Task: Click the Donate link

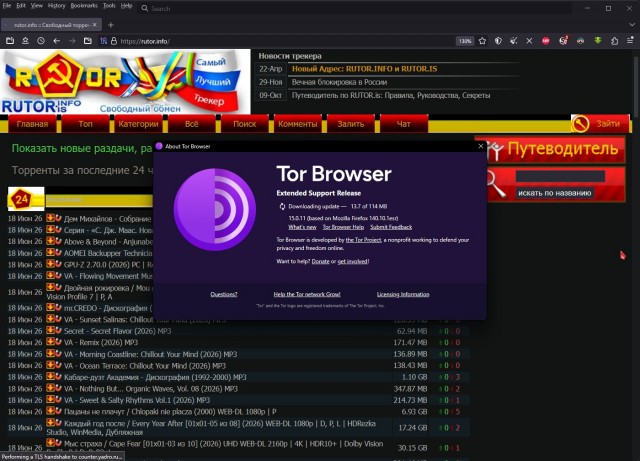Action: tap(320, 261)
